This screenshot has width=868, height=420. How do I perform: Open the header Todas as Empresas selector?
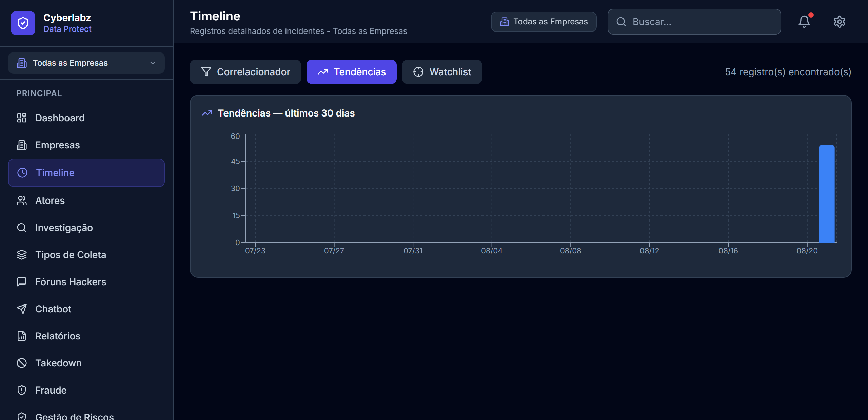tap(544, 22)
